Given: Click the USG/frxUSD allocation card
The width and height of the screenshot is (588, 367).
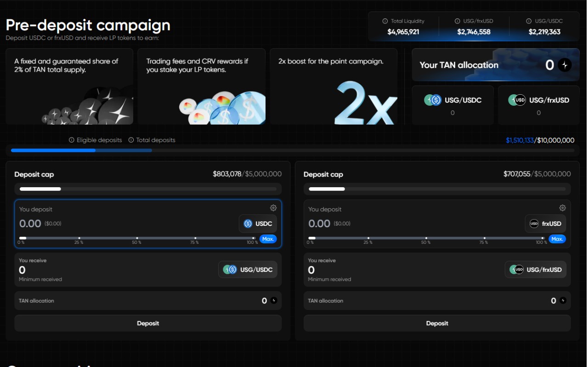Looking at the screenshot, I should (539, 105).
